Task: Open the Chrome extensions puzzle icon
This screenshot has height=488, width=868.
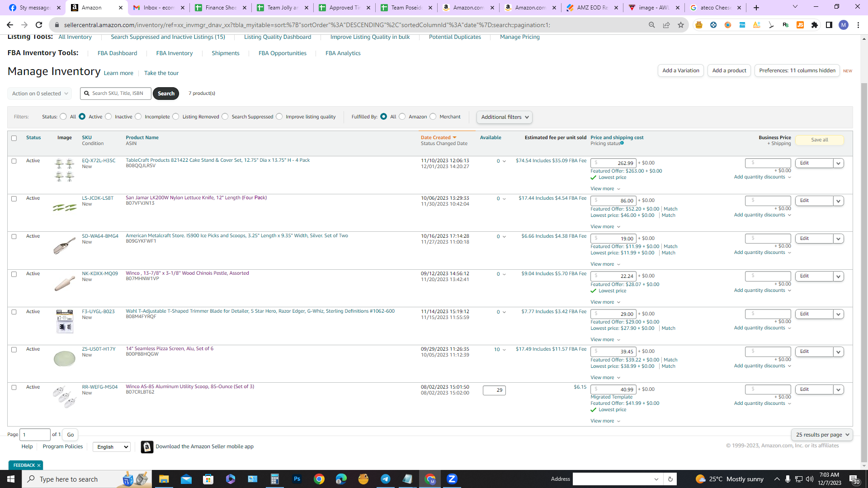Action: click(815, 25)
